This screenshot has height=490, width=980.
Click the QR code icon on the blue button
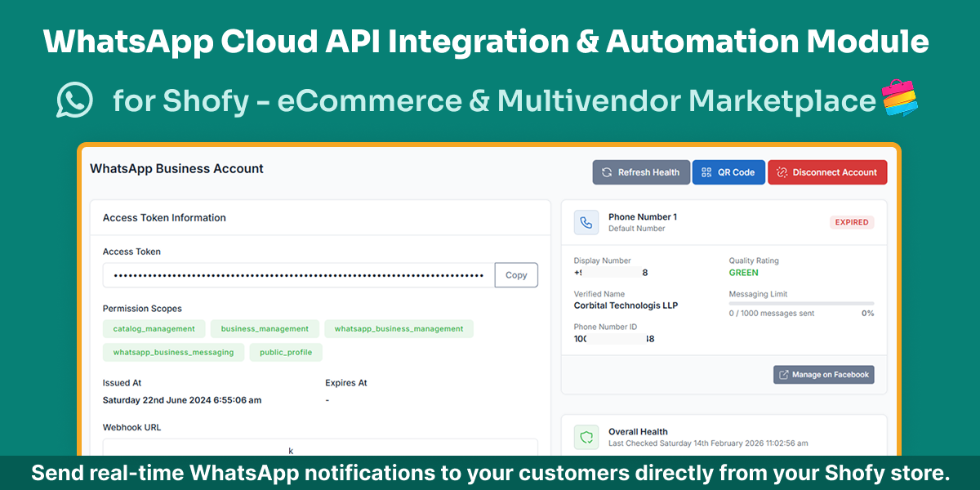706,171
